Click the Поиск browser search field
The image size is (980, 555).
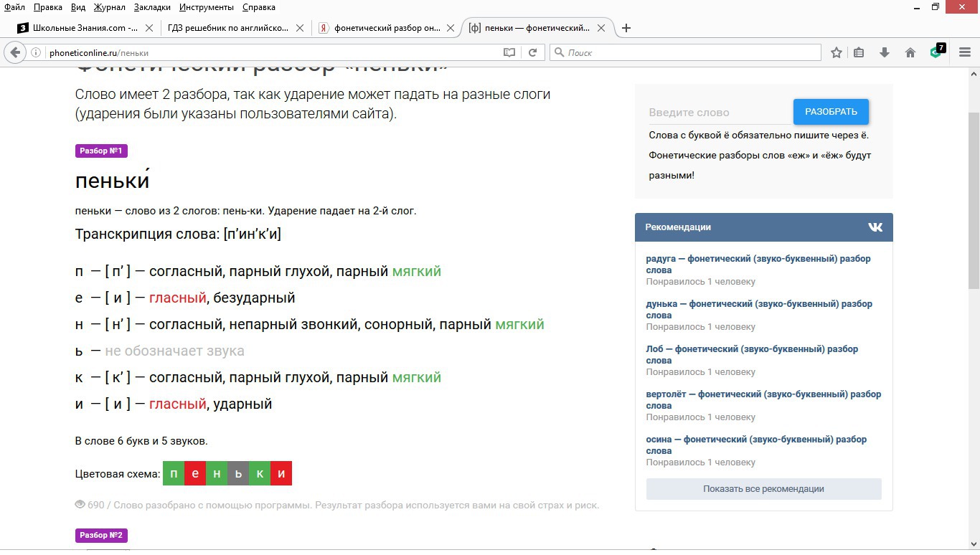tap(685, 52)
